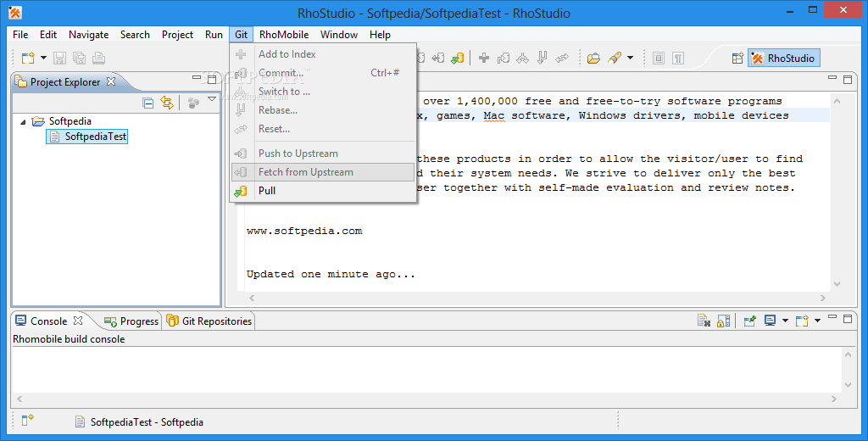
Task: Open the Project Explorer View Menu triangle
Action: pyautogui.click(x=211, y=100)
